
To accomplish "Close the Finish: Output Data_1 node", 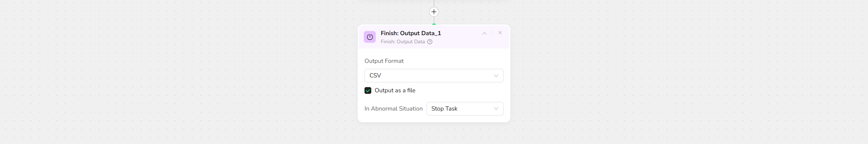I will click(x=500, y=33).
